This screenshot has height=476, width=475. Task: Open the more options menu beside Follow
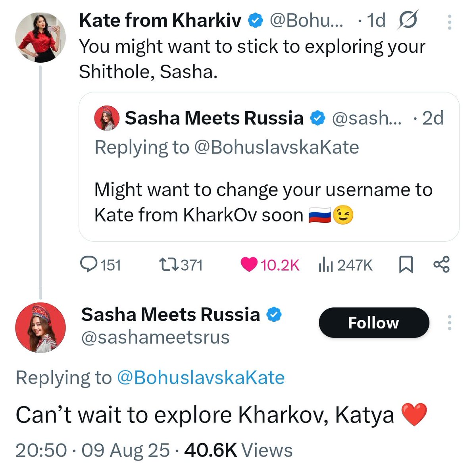click(449, 323)
